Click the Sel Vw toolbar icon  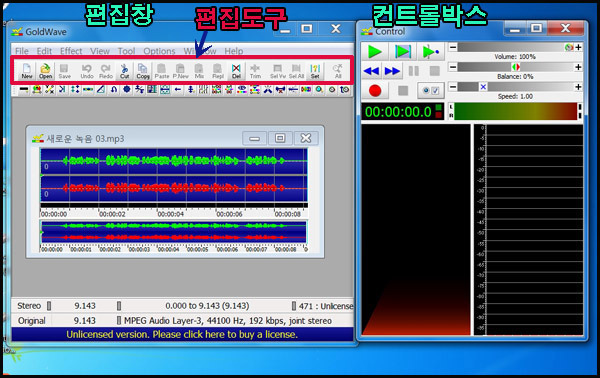(277, 71)
